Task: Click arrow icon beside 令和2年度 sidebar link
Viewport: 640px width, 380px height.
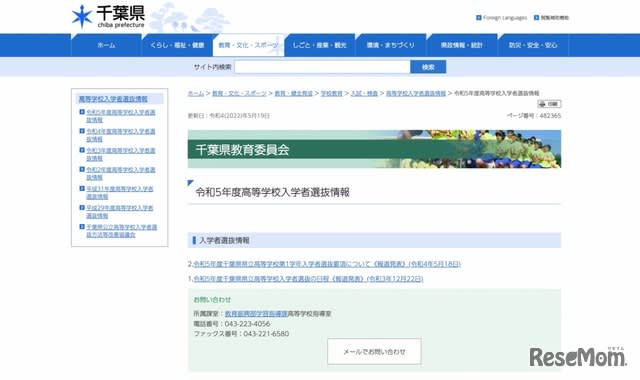Action: 82,169
